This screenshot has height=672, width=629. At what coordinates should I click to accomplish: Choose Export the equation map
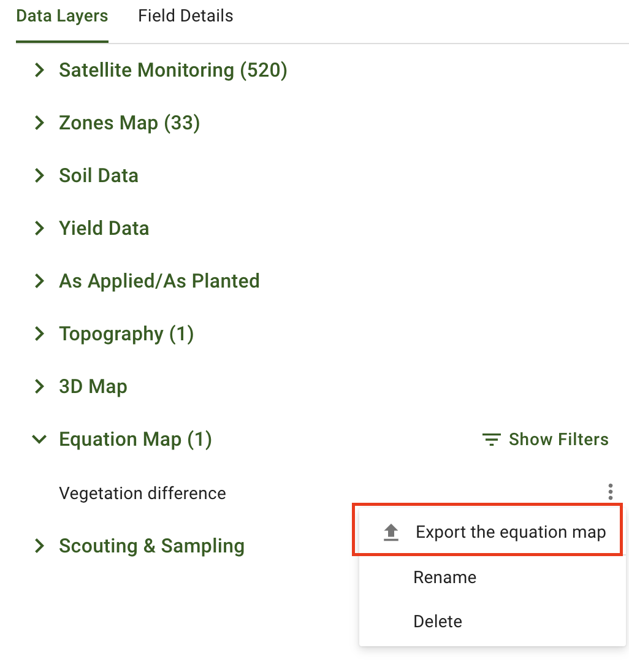[x=510, y=532]
